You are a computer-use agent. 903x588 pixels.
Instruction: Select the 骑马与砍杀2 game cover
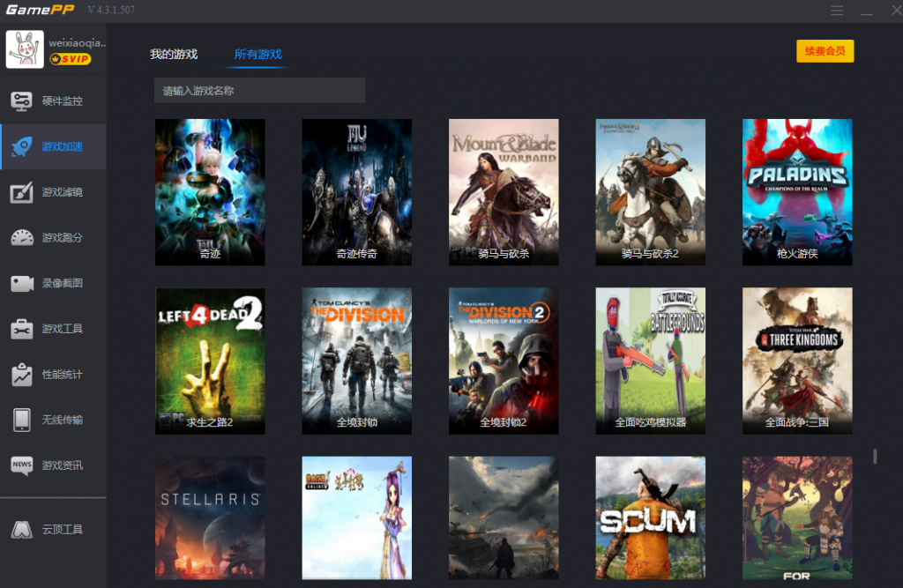coord(650,192)
